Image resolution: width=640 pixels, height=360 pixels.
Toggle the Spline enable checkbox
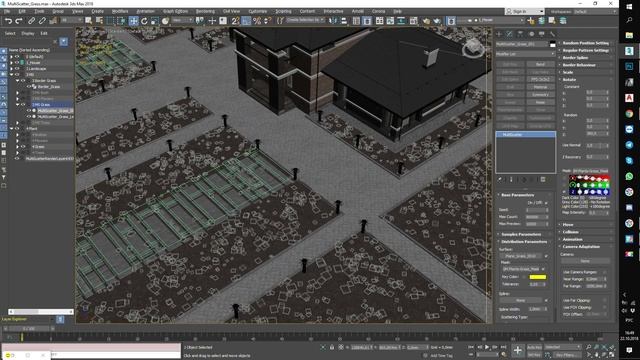[x=546, y=300]
